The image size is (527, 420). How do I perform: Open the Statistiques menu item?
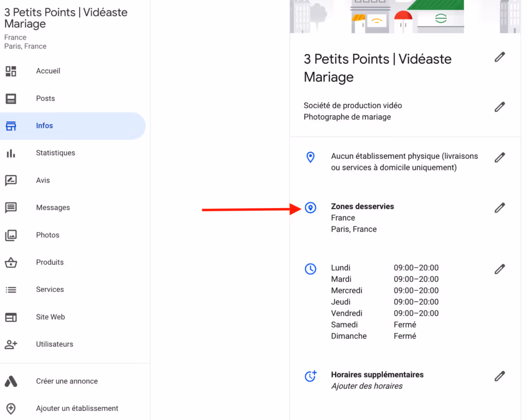tap(73, 153)
